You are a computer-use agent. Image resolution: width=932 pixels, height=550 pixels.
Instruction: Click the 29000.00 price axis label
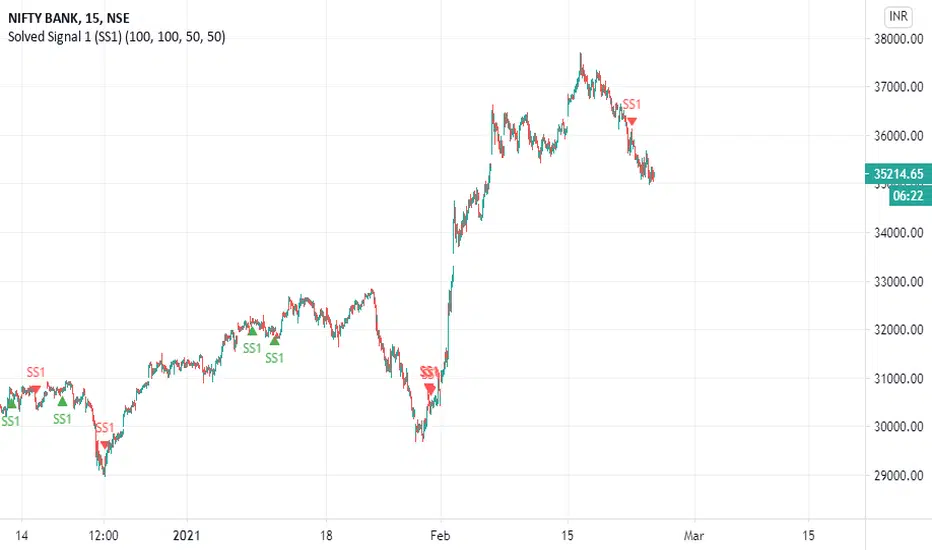pos(898,475)
